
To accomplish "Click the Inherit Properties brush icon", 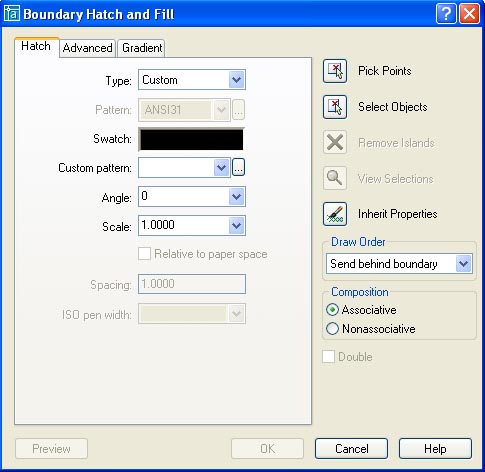I will pyautogui.click(x=335, y=214).
